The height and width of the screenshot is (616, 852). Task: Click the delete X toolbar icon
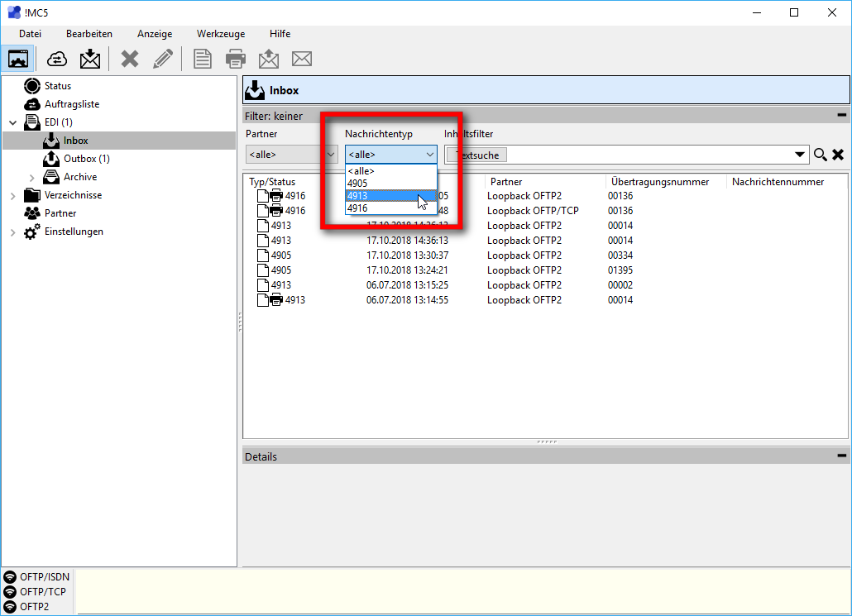pos(130,59)
